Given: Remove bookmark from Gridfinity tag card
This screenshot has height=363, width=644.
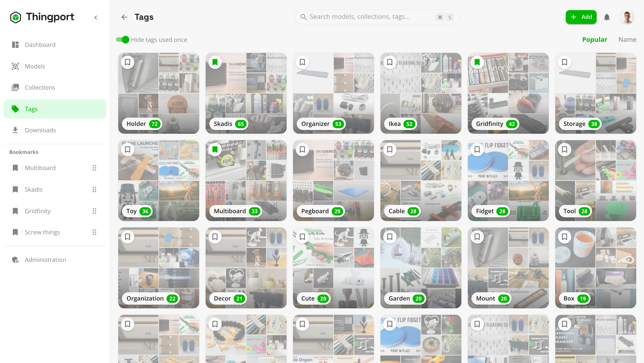Looking at the screenshot, I should 477,62.
